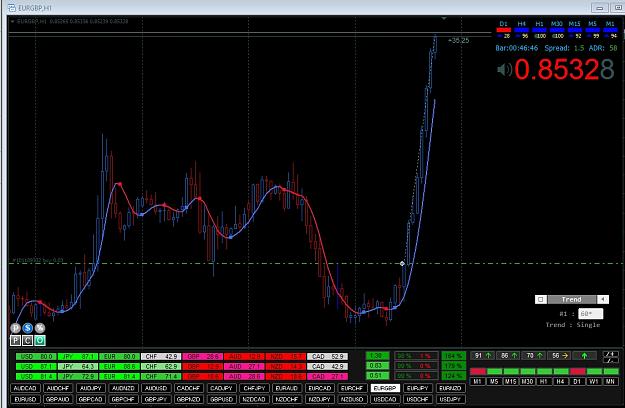625x408 pixels.
Task: Select the GBPJPY button
Action: tap(156, 399)
